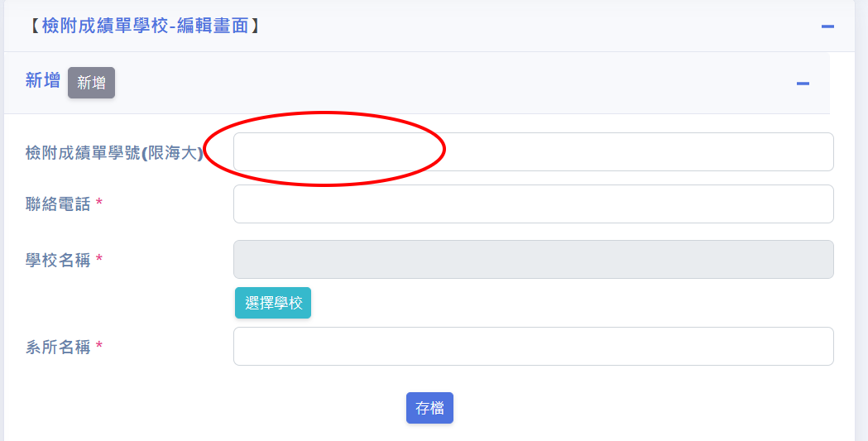Screen dimensions: 868x441
Task: Click the 系所名稱 label
Action: pyautogui.click(x=58, y=347)
